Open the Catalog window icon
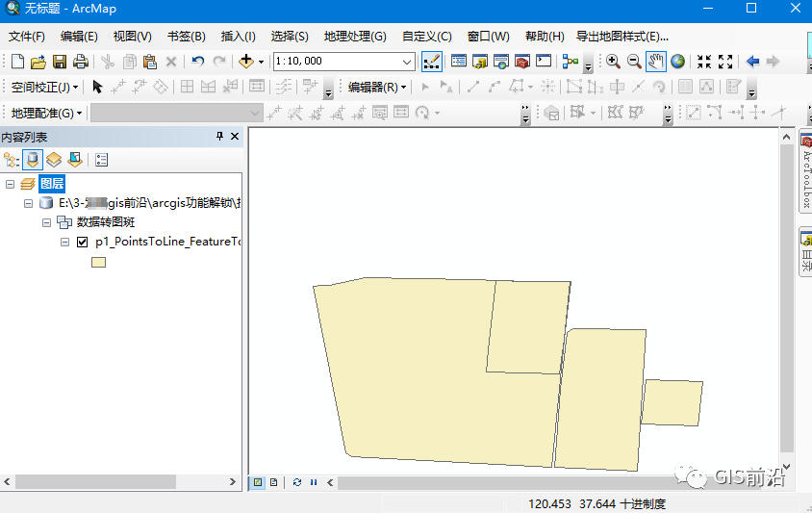The image size is (812, 513). click(480, 62)
